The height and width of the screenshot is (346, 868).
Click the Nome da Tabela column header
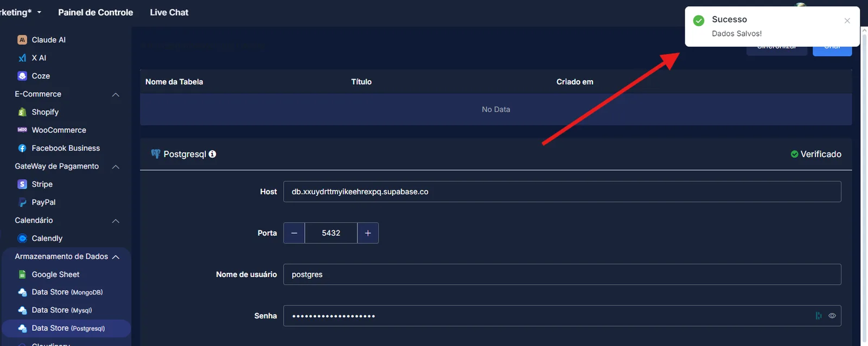point(174,82)
